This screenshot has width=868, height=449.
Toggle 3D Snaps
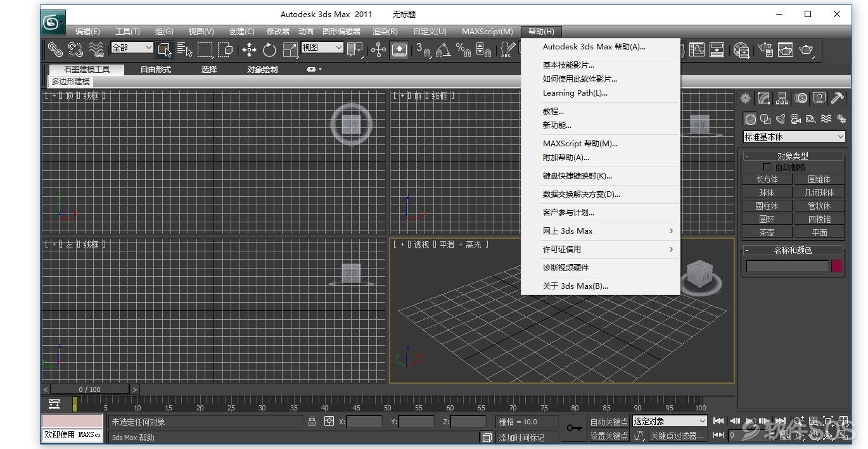[x=424, y=49]
